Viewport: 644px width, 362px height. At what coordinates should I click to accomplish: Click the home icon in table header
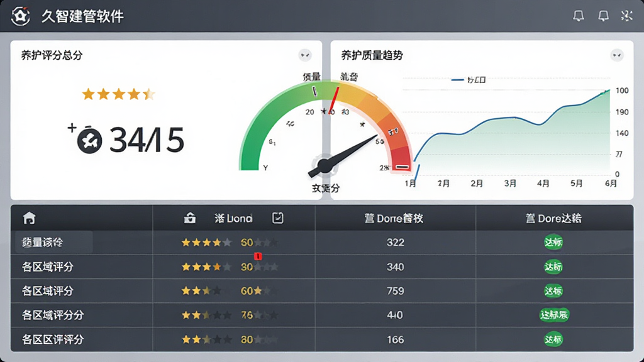pos(29,218)
